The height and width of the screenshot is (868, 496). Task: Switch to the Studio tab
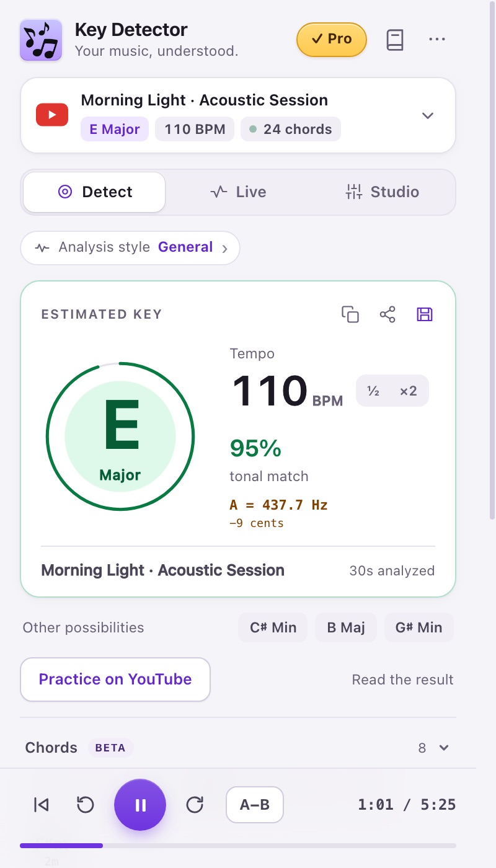382,192
